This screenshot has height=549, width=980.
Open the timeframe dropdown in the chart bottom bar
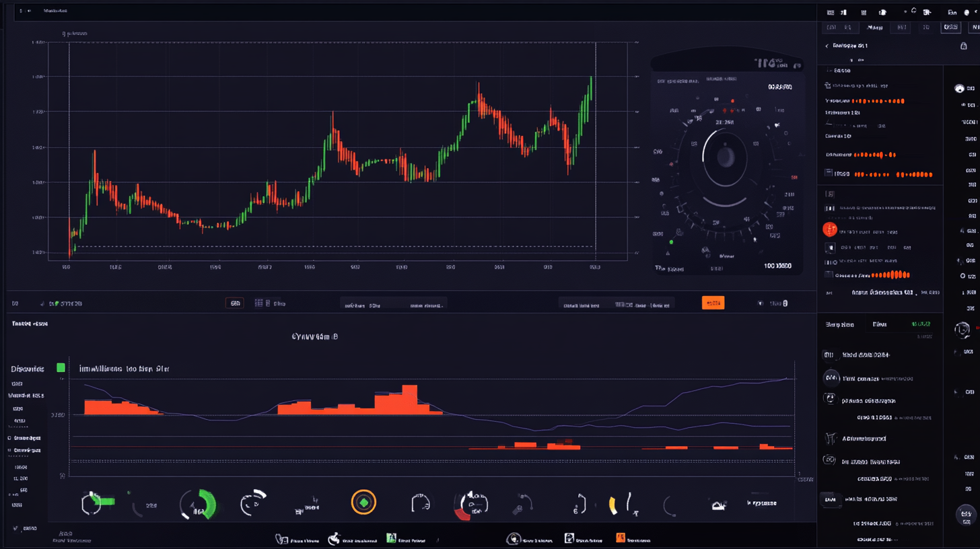234,303
